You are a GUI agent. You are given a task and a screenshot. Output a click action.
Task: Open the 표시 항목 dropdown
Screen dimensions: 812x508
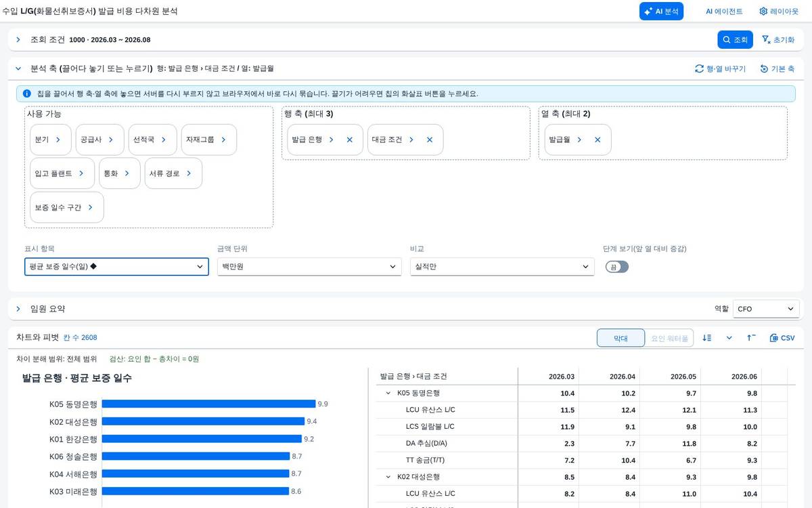pos(116,267)
